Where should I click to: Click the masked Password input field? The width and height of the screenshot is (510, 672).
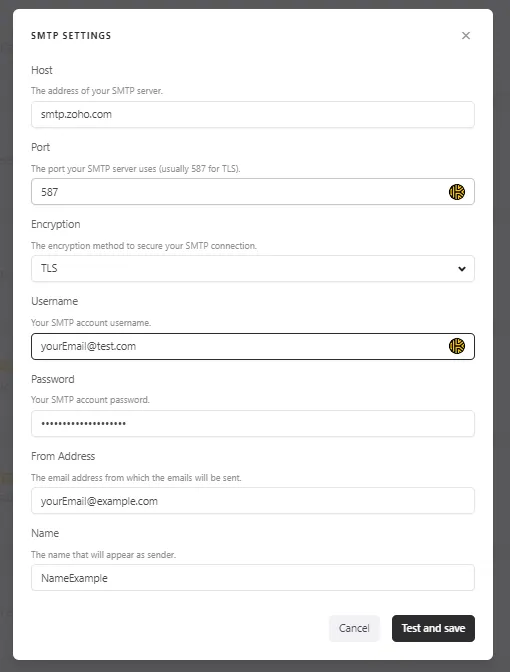(x=253, y=423)
